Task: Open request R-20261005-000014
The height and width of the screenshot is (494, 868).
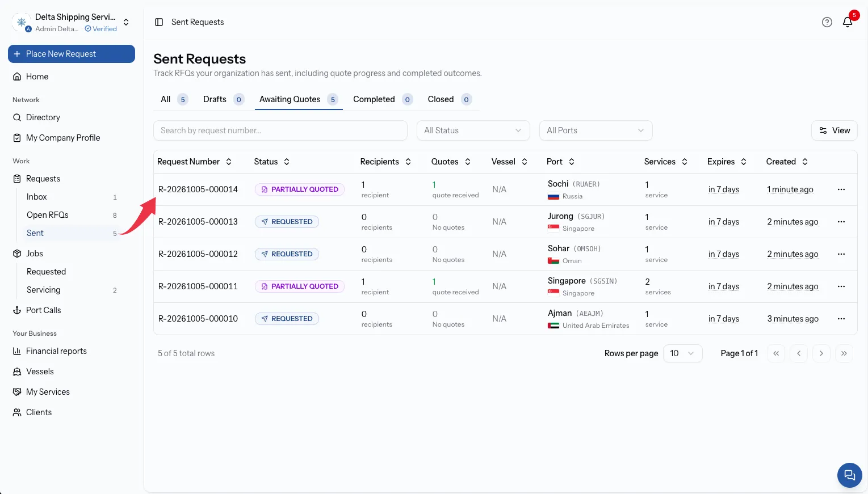Action: (x=198, y=189)
